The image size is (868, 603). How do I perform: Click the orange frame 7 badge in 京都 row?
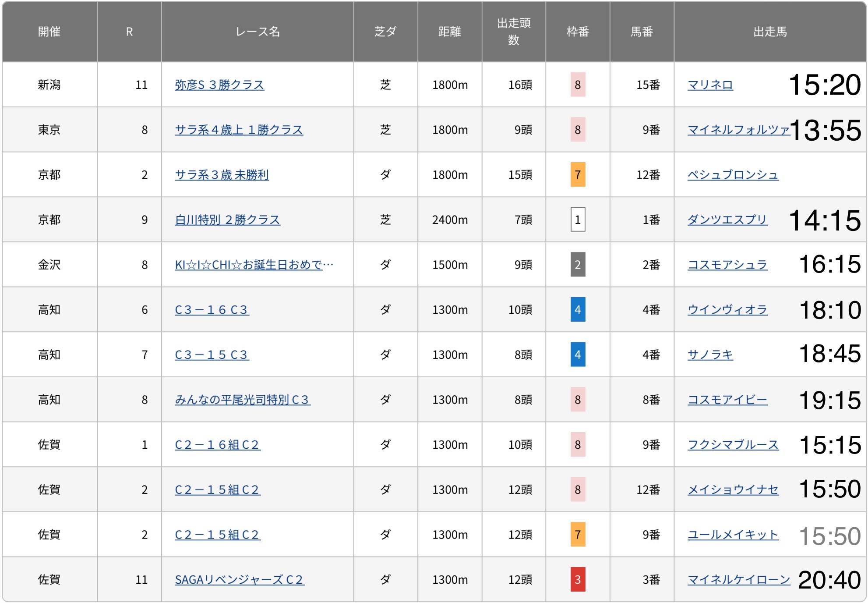point(578,175)
